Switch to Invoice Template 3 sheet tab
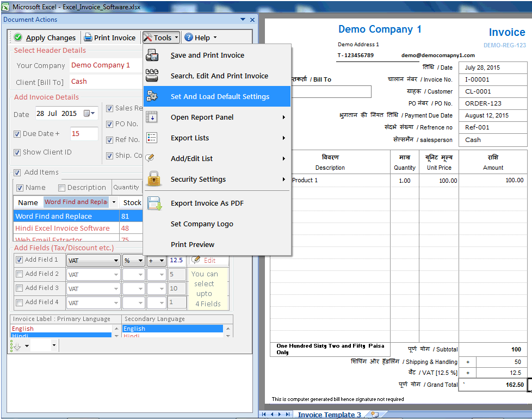This screenshot has width=532, height=420. tap(329, 415)
